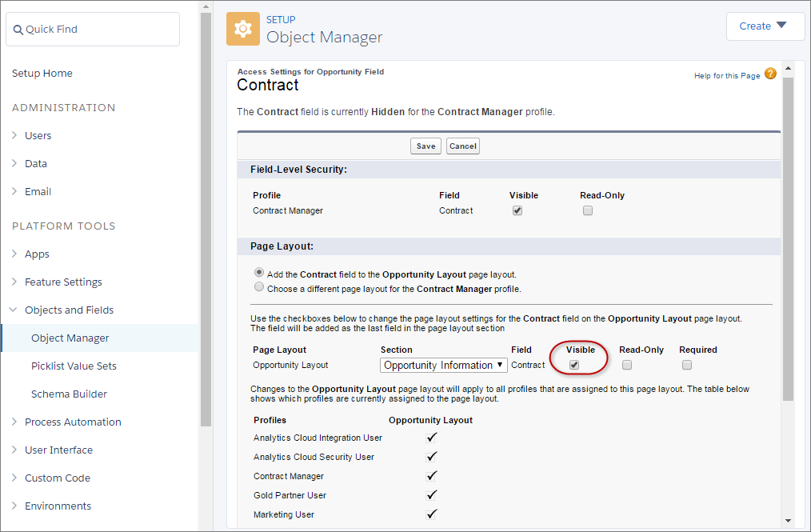The image size is (811, 532).
Task: Expand the Data section chevron
Action: click(14, 163)
